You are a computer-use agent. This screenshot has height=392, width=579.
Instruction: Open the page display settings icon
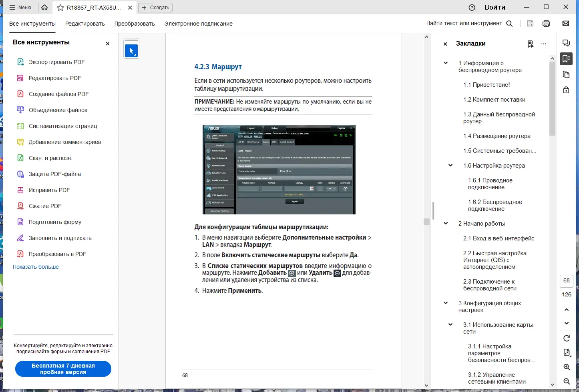(567, 352)
